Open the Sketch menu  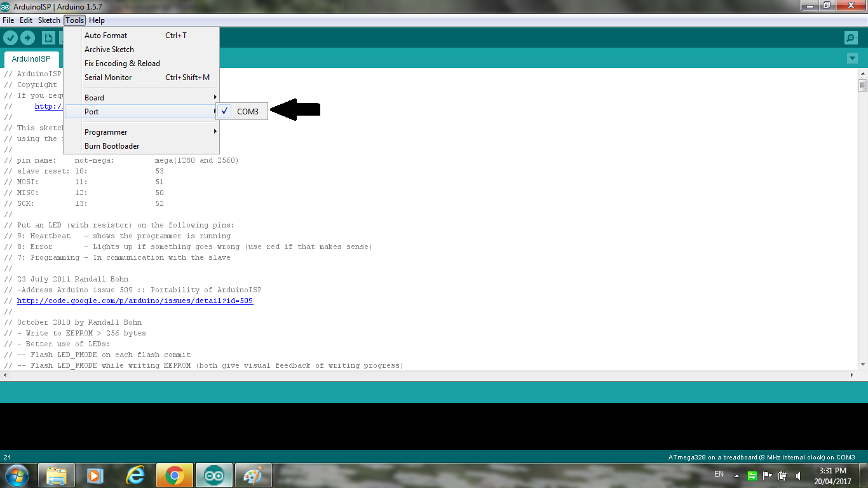tap(49, 20)
